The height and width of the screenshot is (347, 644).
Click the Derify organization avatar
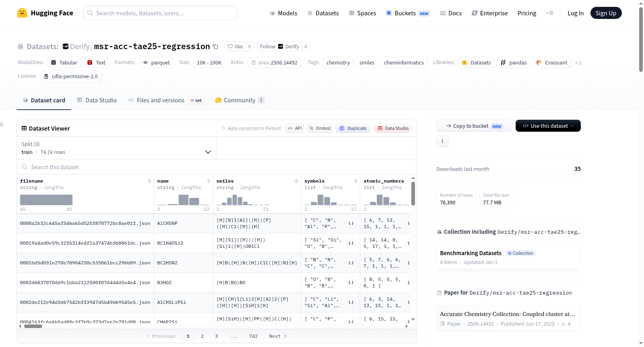click(66, 46)
